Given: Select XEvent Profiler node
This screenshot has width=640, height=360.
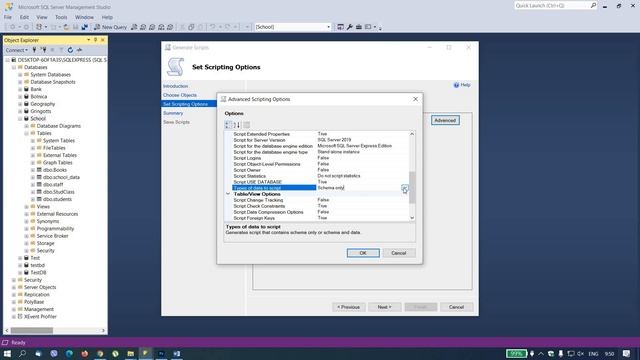Looking at the screenshot, I should [40, 316].
